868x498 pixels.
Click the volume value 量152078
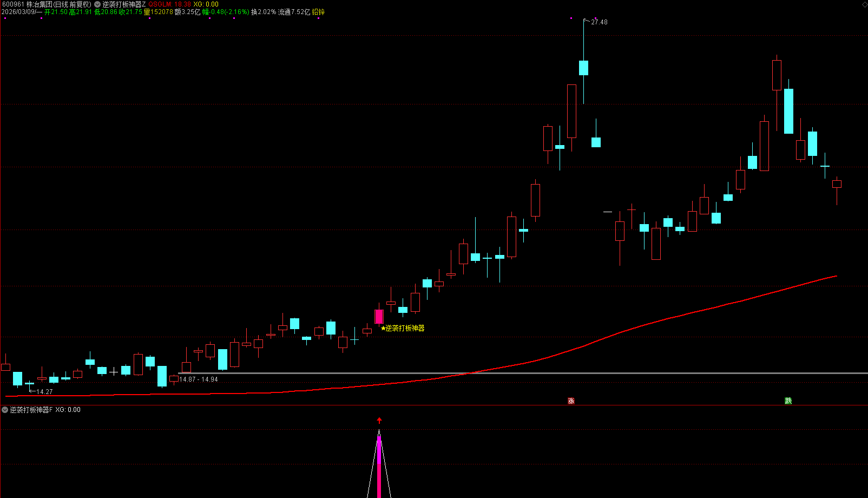click(158, 12)
